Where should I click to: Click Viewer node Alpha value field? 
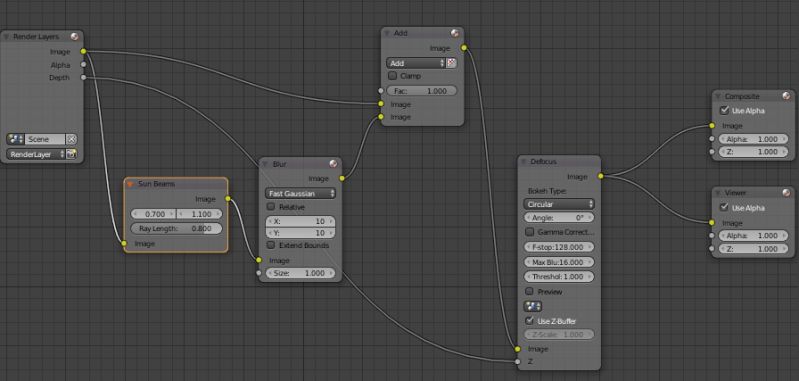(x=753, y=235)
